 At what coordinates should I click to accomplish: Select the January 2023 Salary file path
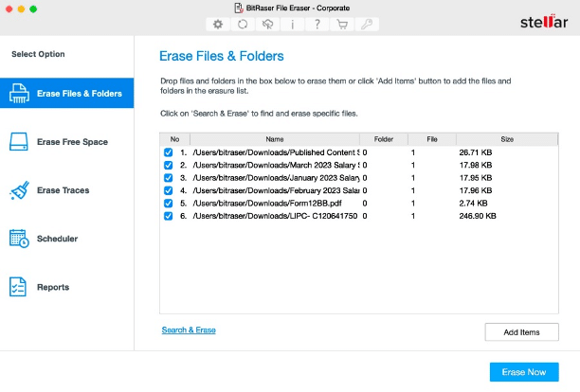(276, 178)
